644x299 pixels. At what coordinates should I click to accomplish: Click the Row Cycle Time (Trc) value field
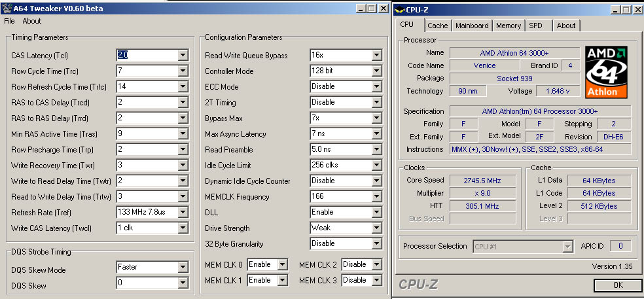coord(147,71)
